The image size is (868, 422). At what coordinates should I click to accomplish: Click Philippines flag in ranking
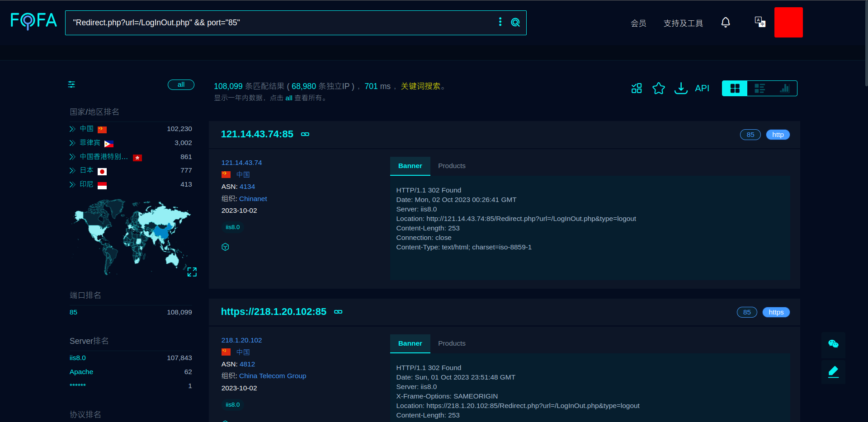pyautogui.click(x=109, y=144)
